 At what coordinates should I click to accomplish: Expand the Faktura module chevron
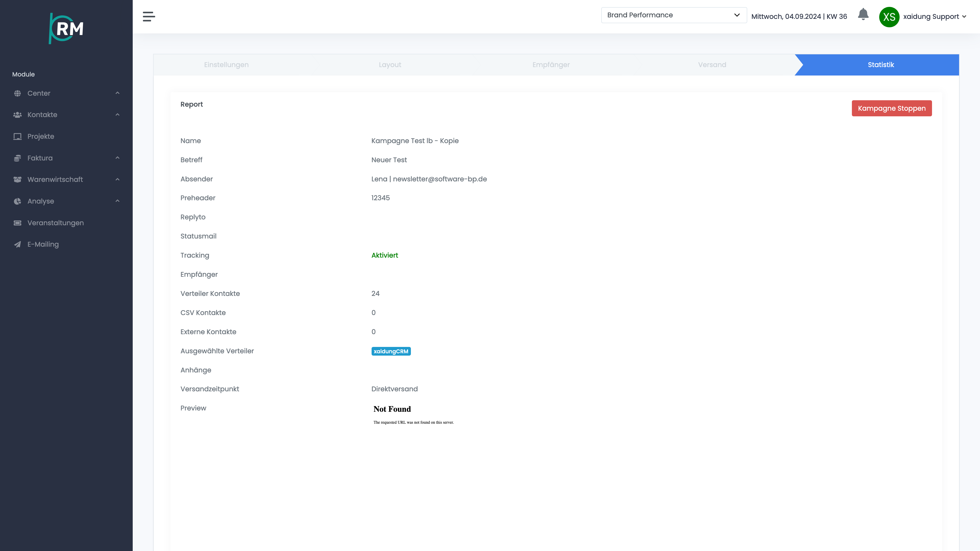pos(118,158)
